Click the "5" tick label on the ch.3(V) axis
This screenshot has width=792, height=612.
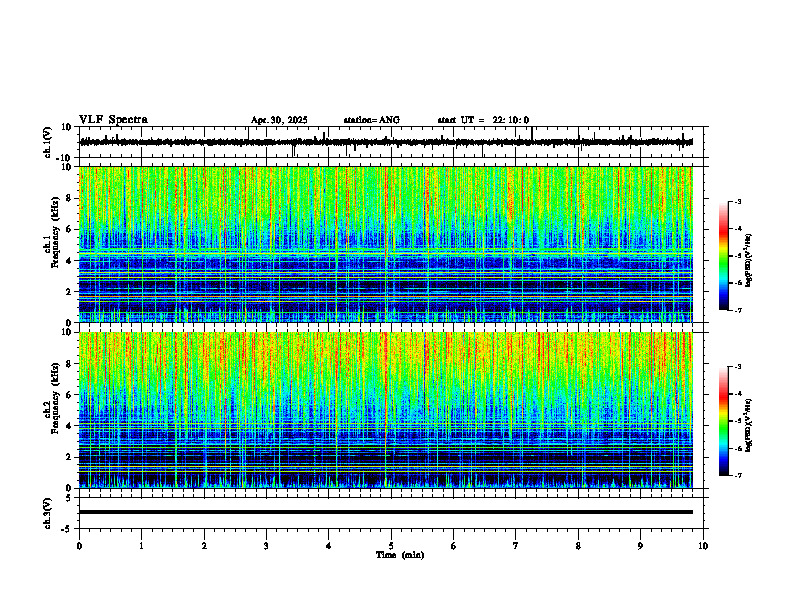tap(69, 498)
